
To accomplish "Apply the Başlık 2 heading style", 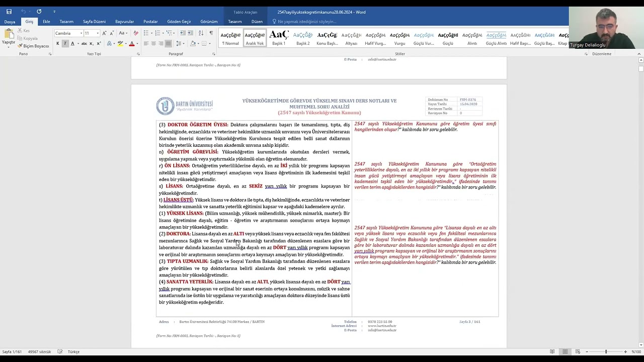I will tap(303, 38).
